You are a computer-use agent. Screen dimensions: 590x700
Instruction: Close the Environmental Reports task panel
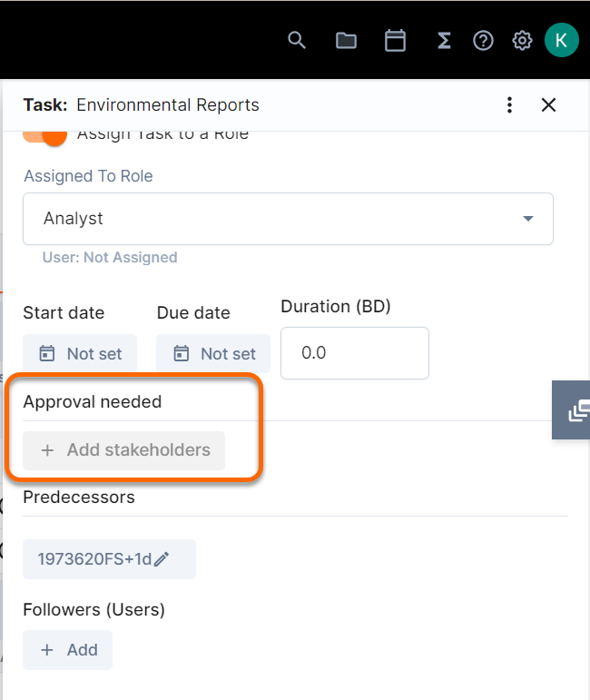tap(548, 105)
